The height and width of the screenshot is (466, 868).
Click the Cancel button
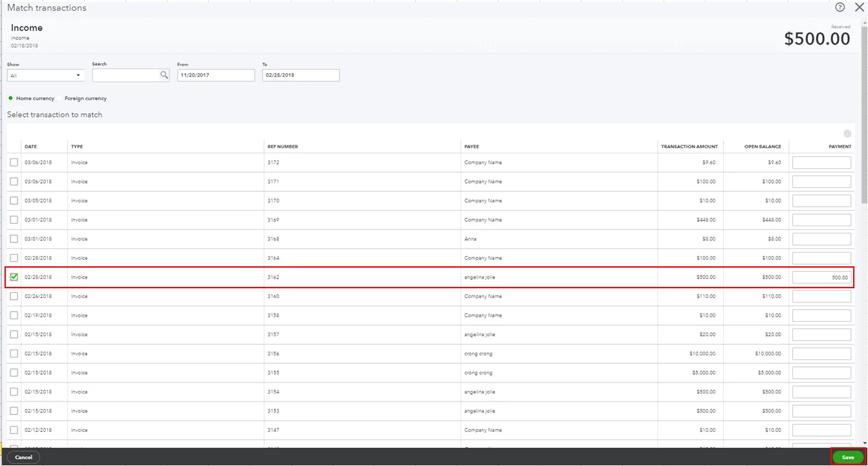click(x=23, y=457)
